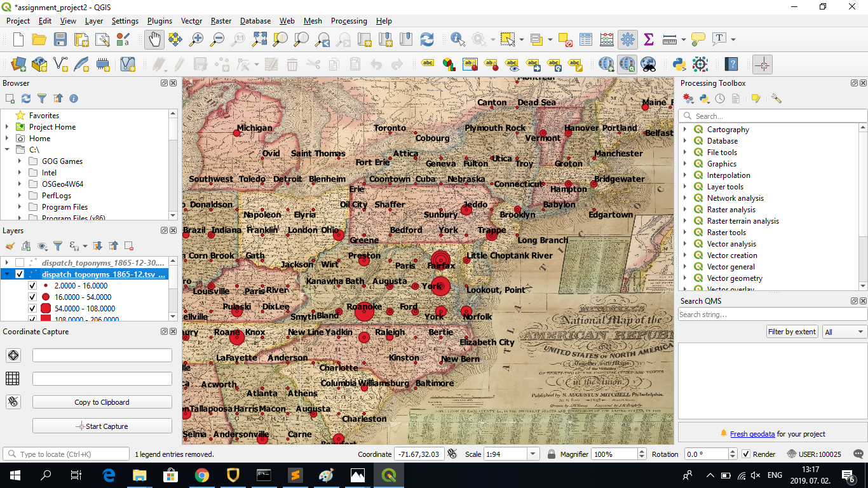Open the Plugins menu
The image size is (868, 488).
(159, 21)
